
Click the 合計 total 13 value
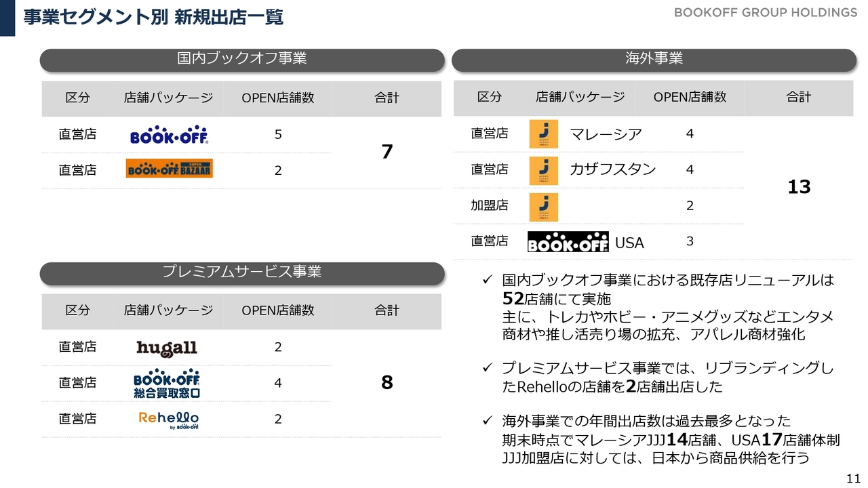[799, 187]
